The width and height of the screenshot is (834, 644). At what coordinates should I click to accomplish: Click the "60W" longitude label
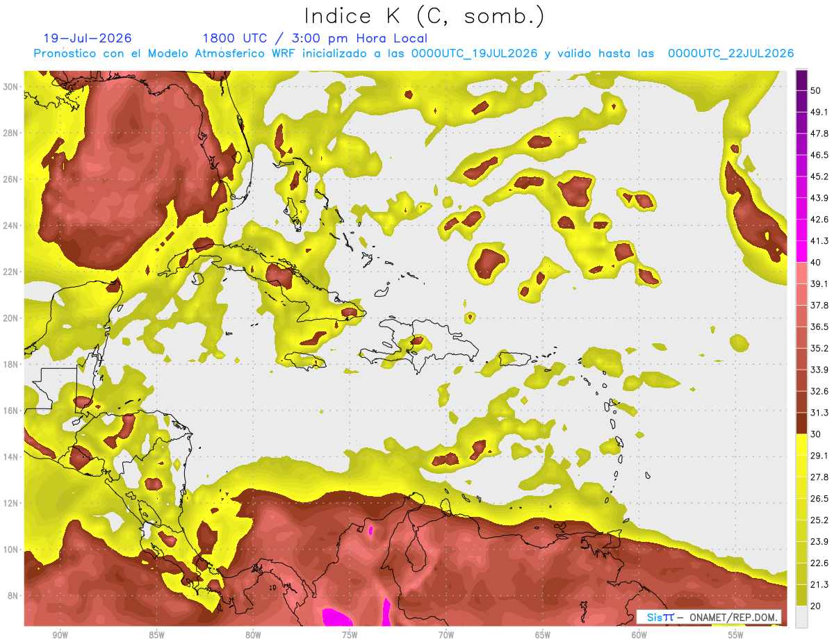[639, 635]
